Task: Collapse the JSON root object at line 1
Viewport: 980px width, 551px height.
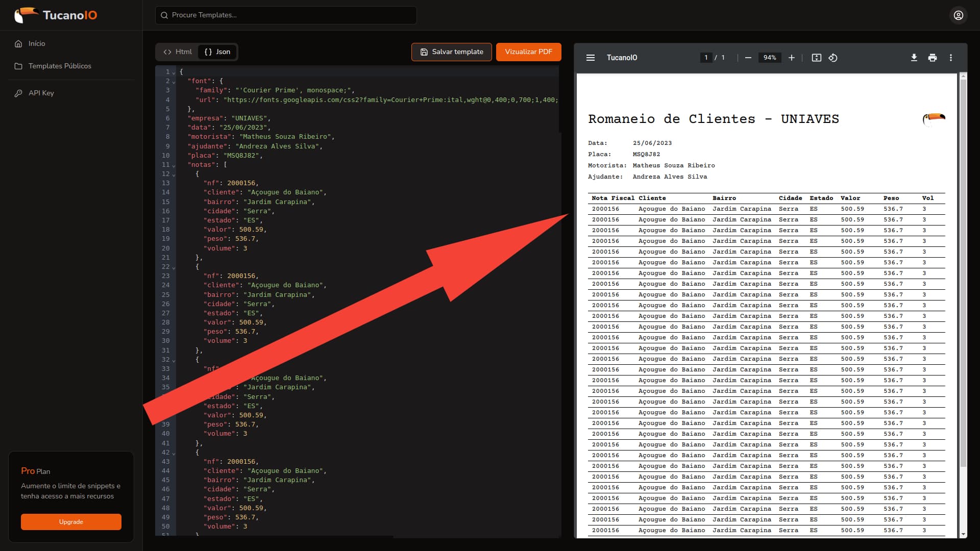Action: [174, 72]
